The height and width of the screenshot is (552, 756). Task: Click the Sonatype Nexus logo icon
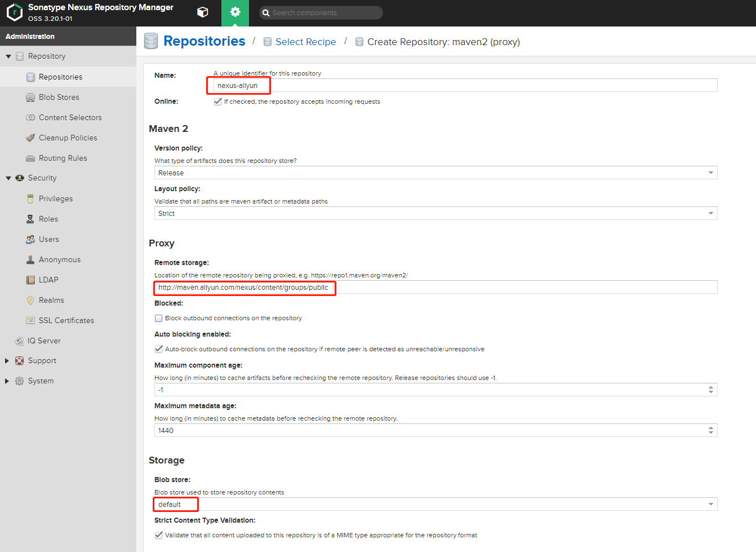click(14, 12)
